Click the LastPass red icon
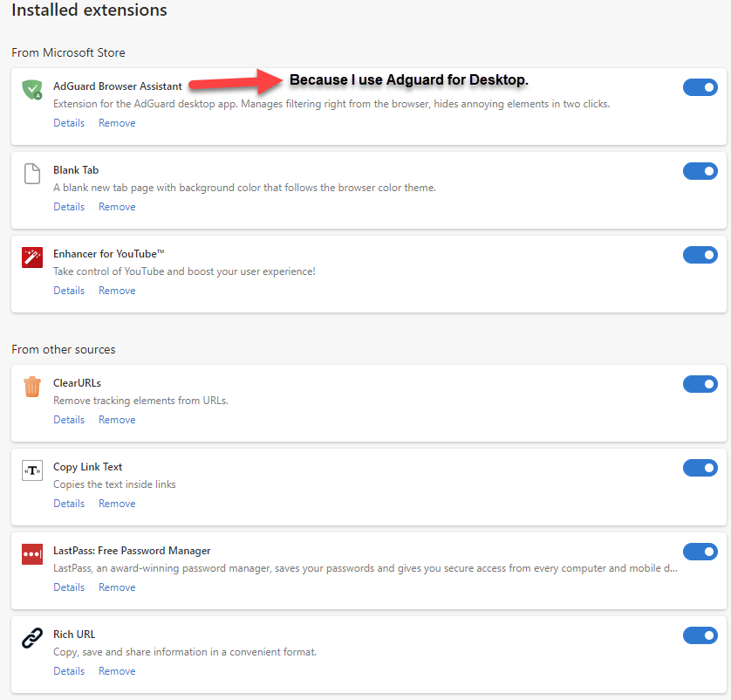 coord(32,554)
